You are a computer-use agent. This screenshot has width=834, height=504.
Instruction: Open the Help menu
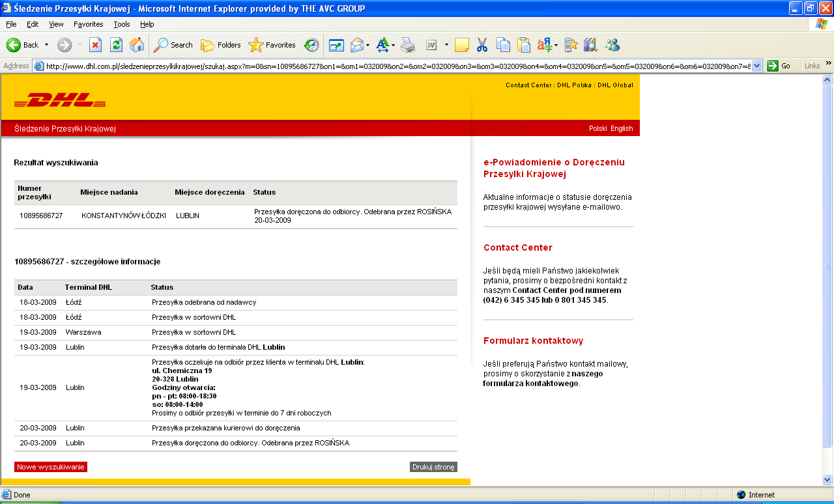147,24
